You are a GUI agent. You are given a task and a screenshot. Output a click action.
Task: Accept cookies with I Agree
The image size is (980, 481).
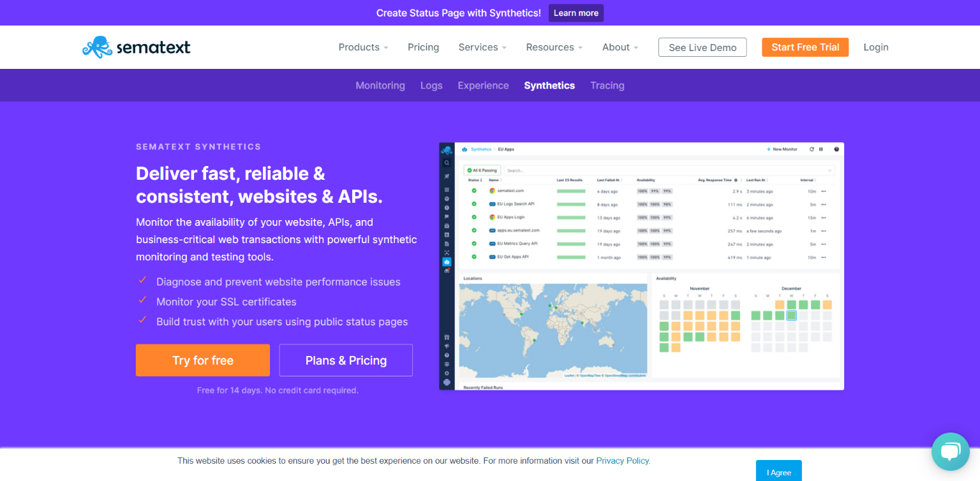[779, 471]
